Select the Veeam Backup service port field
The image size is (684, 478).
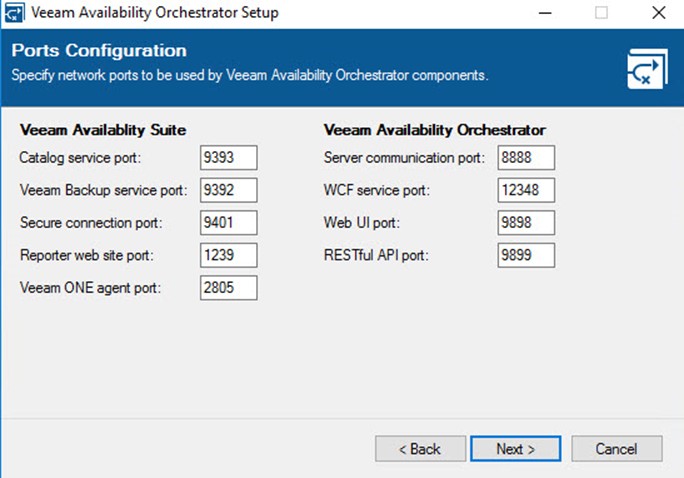(x=229, y=190)
